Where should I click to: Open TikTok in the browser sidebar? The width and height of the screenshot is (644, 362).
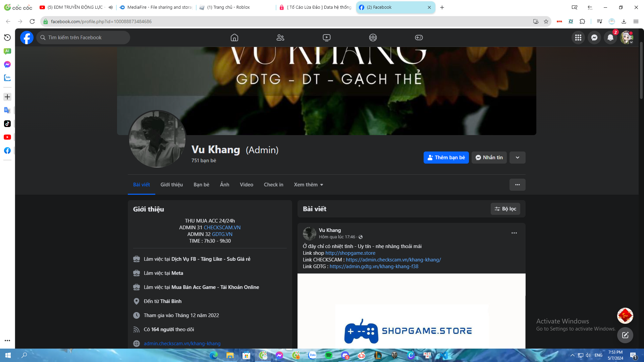7,124
